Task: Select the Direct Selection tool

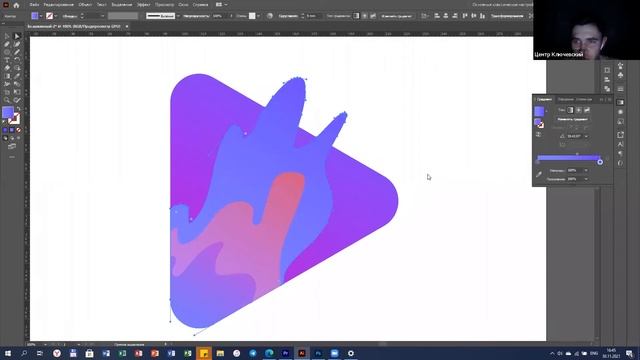Action: click(x=17, y=37)
